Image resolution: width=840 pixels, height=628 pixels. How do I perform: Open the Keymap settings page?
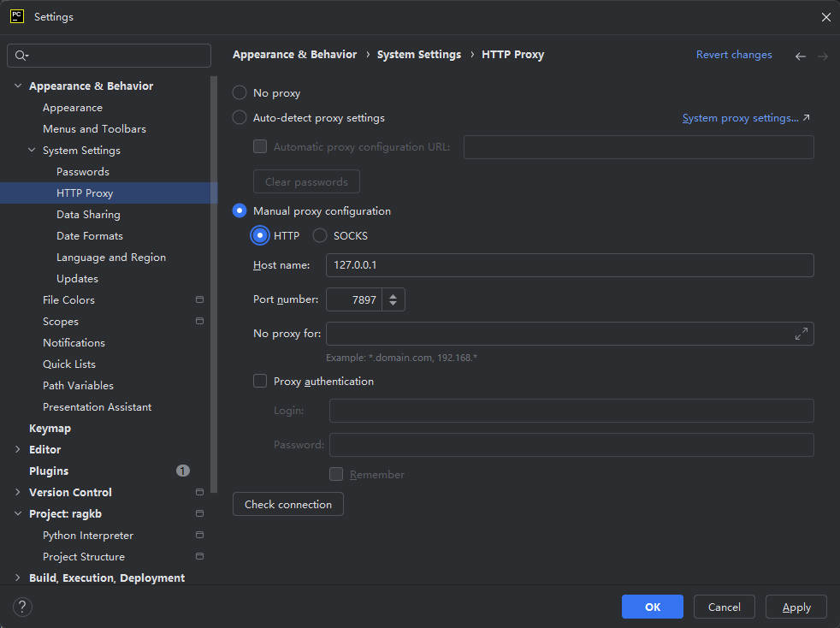pos(50,428)
